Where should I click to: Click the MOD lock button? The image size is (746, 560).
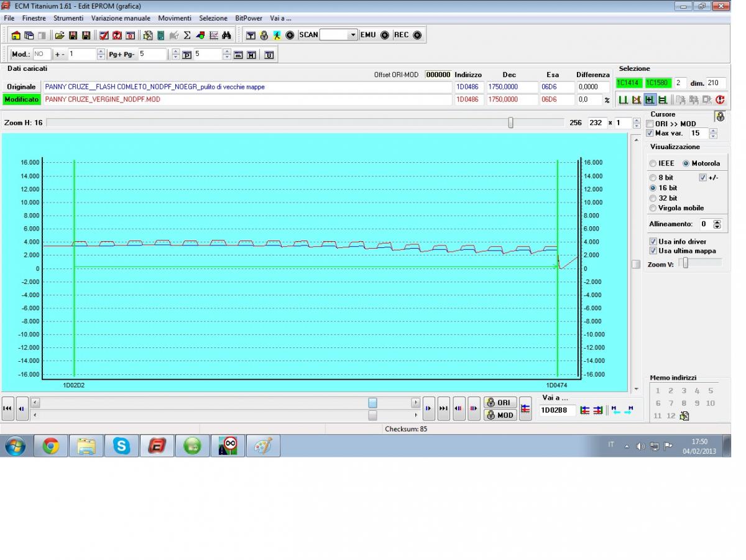(500, 415)
